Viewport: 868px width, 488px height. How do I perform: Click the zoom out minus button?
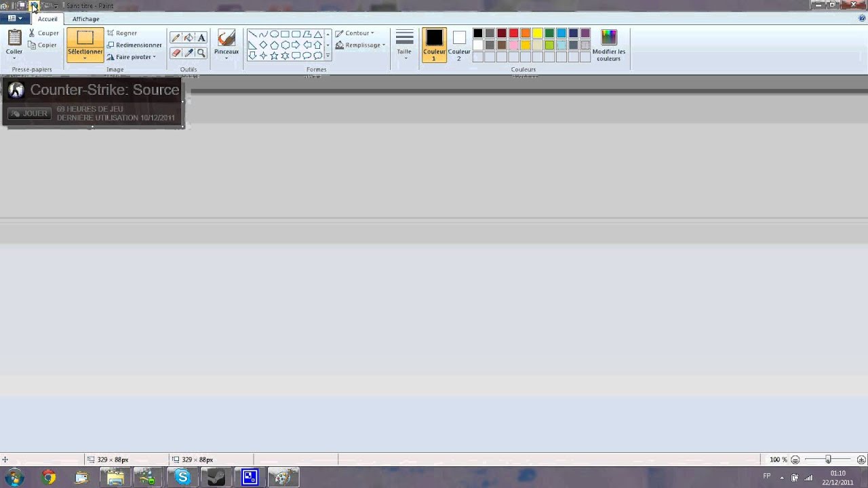pyautogui.click(x=795, y=460)
